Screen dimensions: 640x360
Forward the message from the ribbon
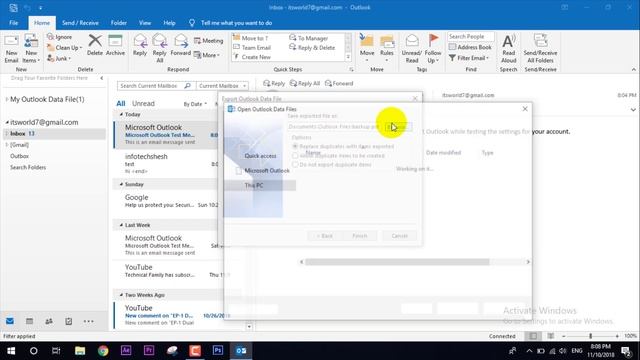tap(180, 45)
